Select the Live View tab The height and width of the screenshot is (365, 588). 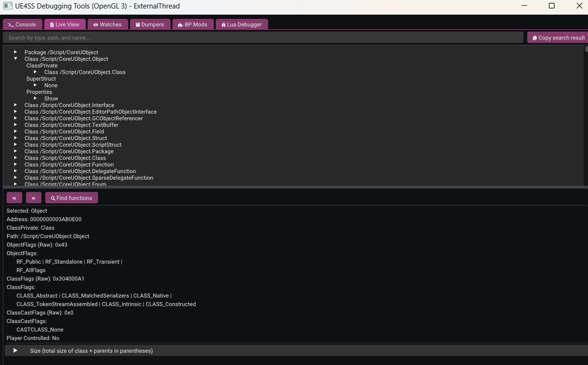coord(65,25)
